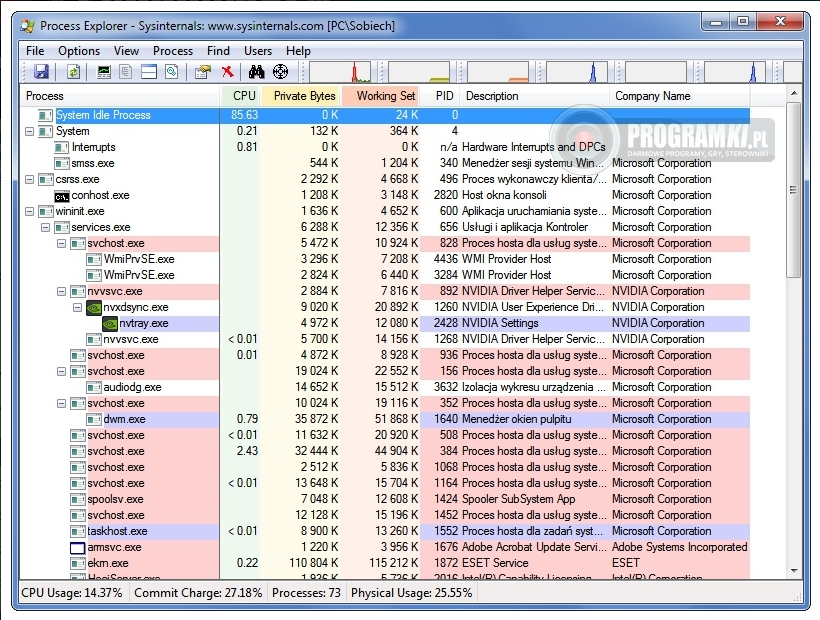The image size is (820, 620).
Task: Click the nvxdsync.exe NVIDIA icon
Action: click(94, 307)
